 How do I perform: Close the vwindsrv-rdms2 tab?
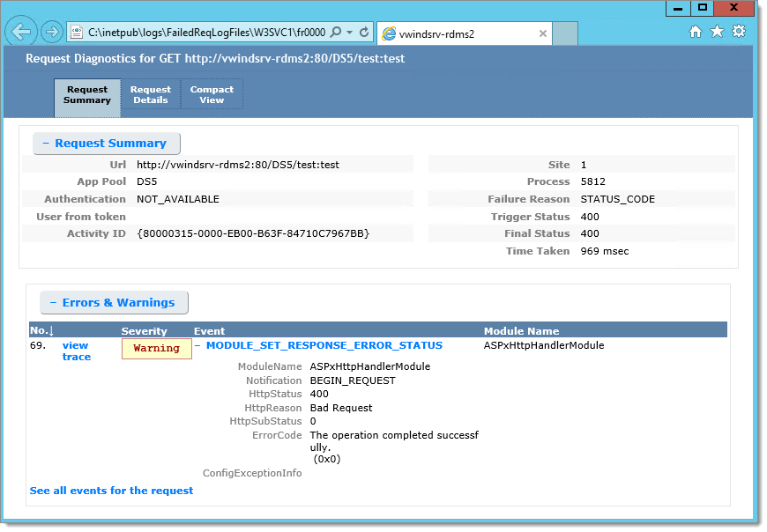(542, 33)
